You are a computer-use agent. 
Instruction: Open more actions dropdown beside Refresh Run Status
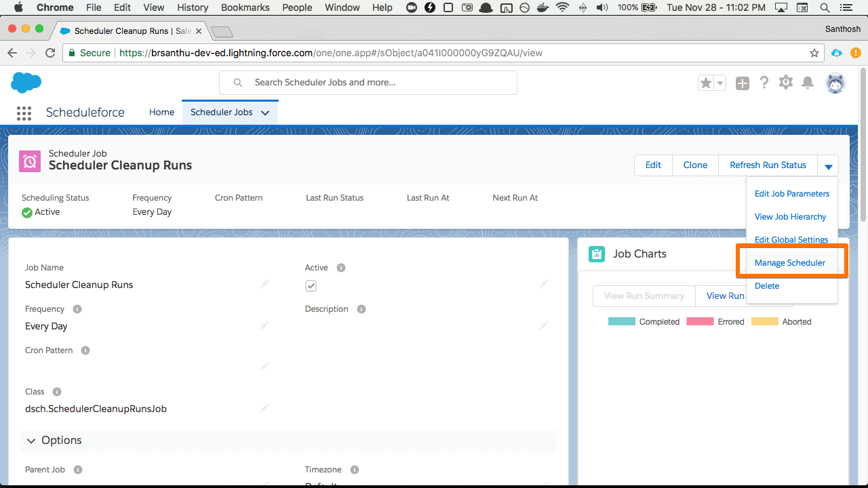pos(828,165)
